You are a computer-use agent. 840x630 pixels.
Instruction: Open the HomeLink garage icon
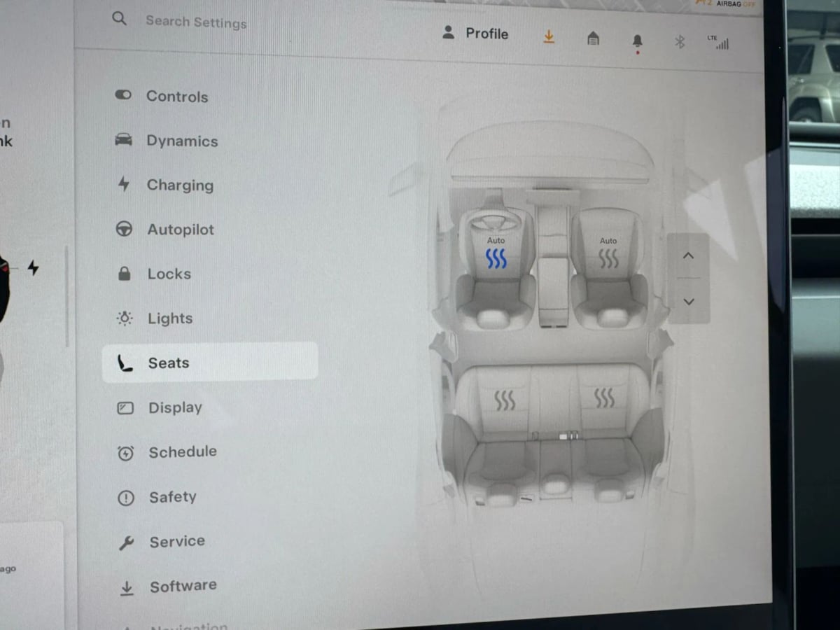593,38
